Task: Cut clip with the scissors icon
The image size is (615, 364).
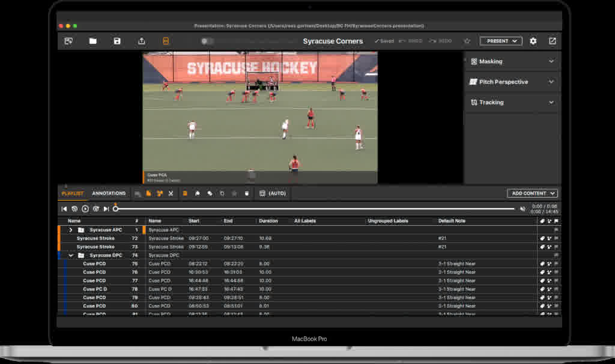Action: coord(171,193)
